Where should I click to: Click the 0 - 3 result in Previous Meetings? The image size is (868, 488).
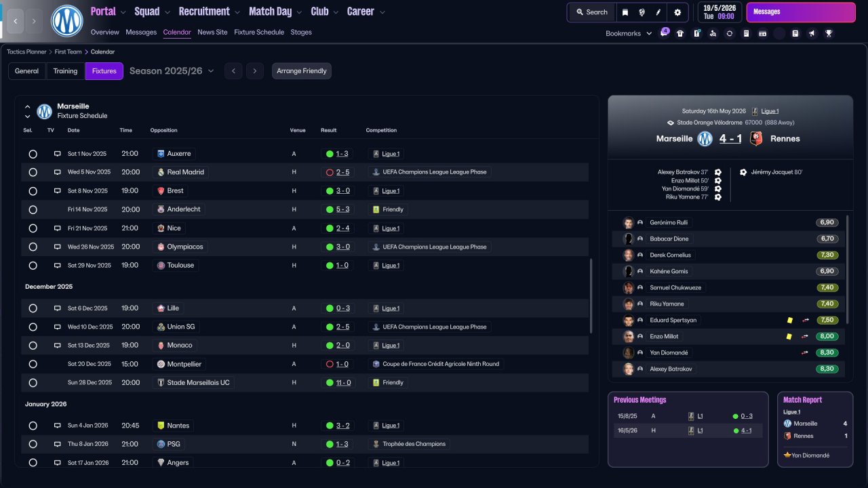click(747, 416)
